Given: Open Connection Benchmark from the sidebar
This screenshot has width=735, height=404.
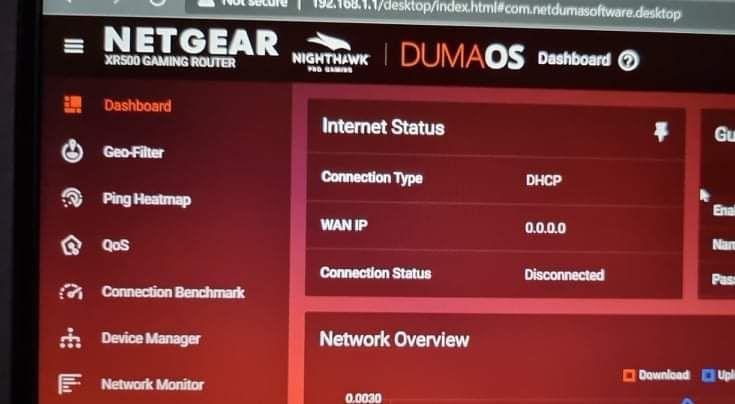Looking at the screenshot, I should click(x=173, y=292).
